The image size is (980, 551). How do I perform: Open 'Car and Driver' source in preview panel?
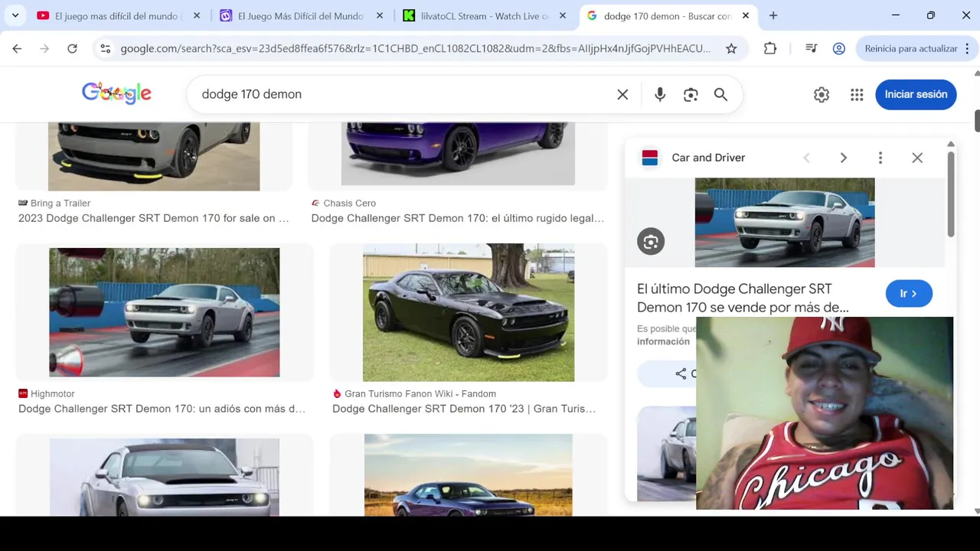(708, 158)
